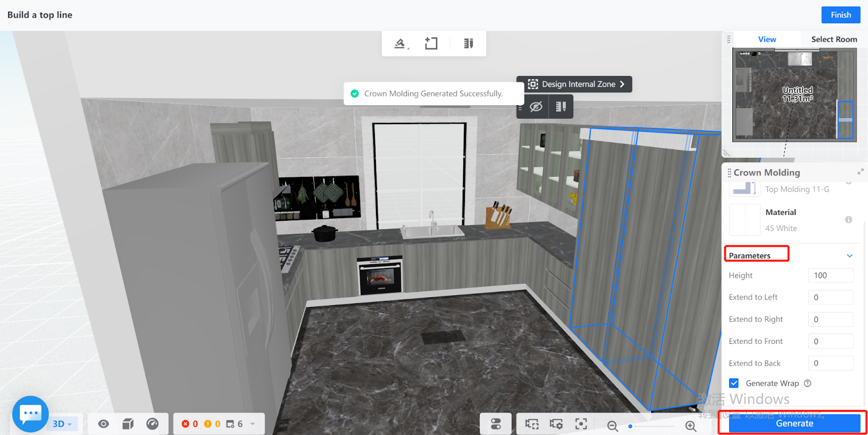Click the selection mode icon in bottom toolbar
Viewport: 868px width, 435px height.
[x=532, y=424]
